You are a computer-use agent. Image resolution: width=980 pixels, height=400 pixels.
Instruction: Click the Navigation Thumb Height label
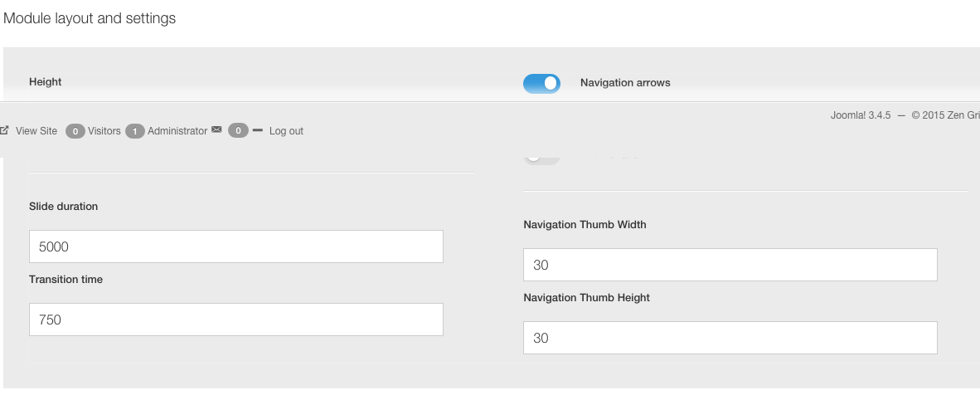click(x=587, y=297)
